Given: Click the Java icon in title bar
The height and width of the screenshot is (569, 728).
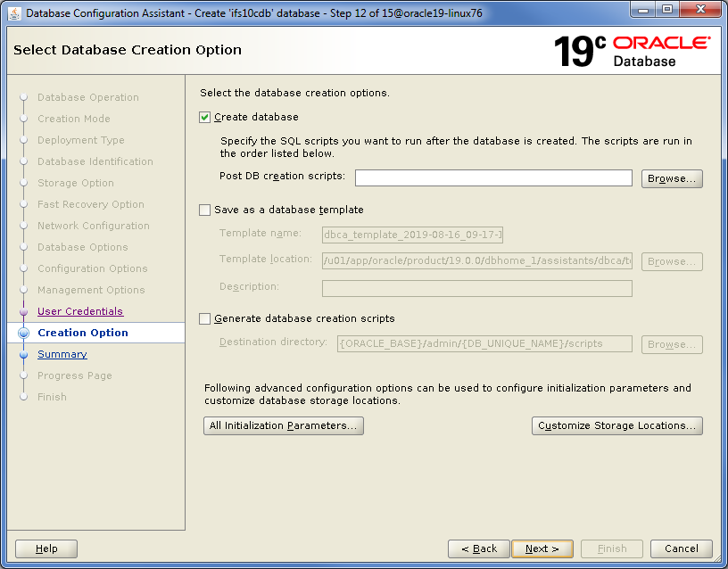Looking at the screenshot, I should coord(14,12).
